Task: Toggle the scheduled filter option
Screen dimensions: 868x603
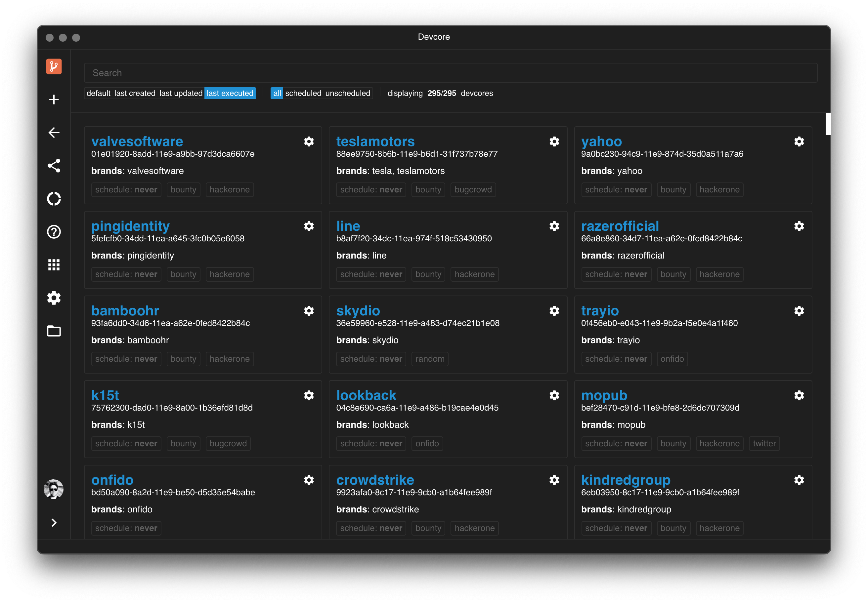Action: click(303, 93)
